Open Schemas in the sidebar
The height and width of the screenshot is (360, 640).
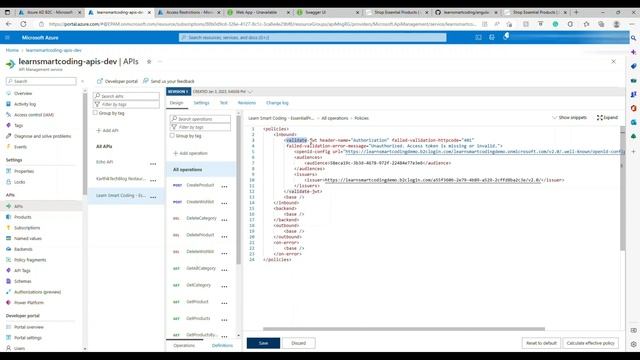coord(22,281)
